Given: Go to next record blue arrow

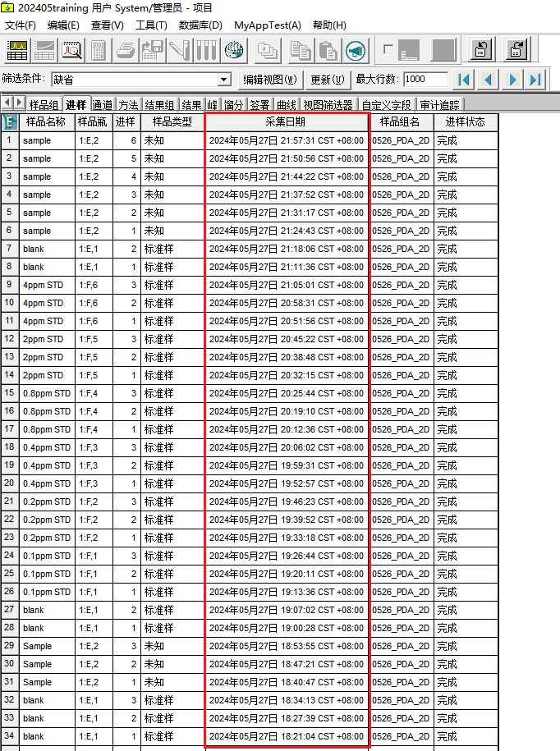Looking at the screenshot, I should coord(512,80).
